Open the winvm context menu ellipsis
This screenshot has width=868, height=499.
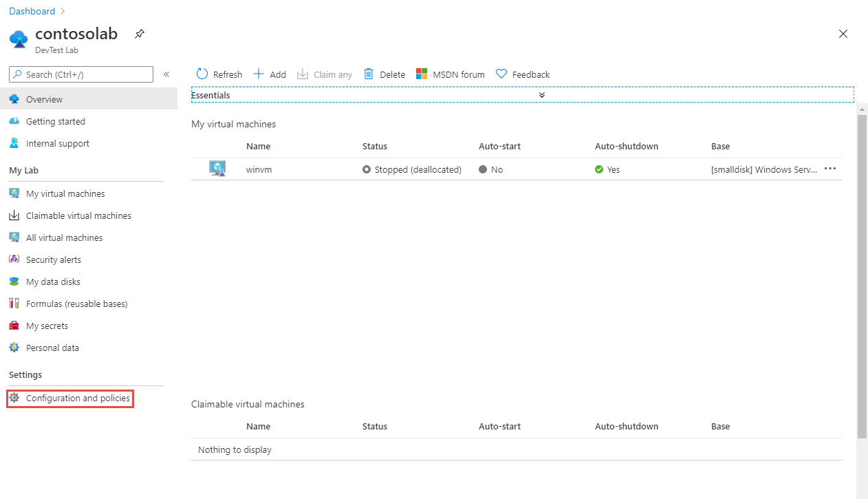coord(829,169)
